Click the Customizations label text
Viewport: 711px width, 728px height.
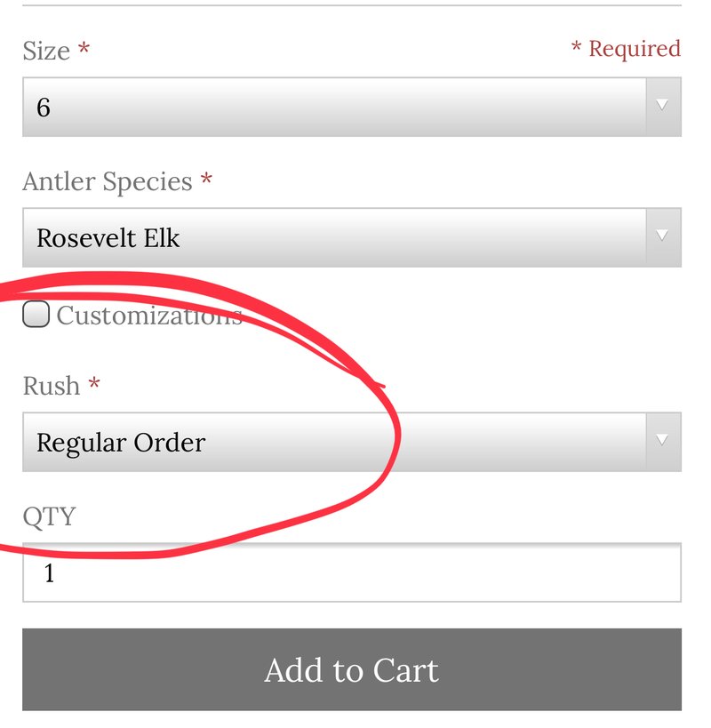(149, 316)
